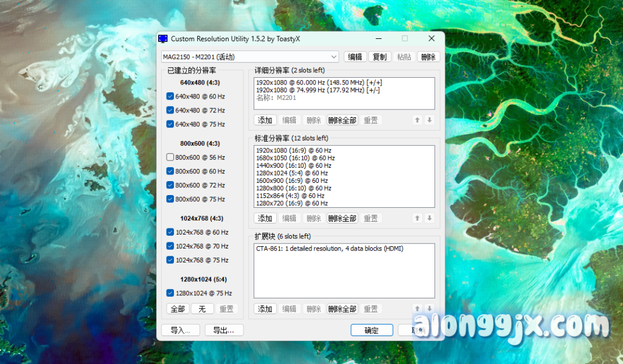Click move-down arrow in detailed resolutions section
623x364 pixels.
430,120
